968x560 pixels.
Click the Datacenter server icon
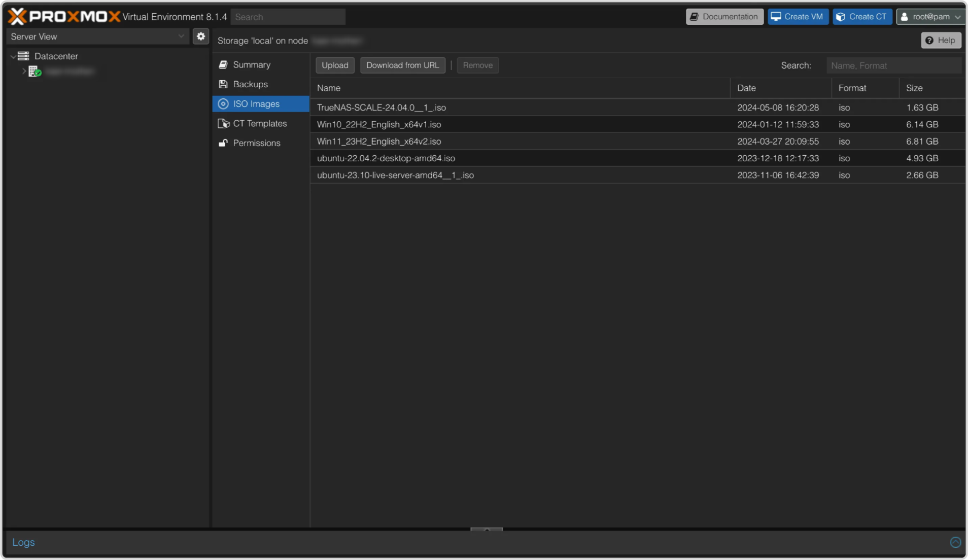(x=23, y=56)
